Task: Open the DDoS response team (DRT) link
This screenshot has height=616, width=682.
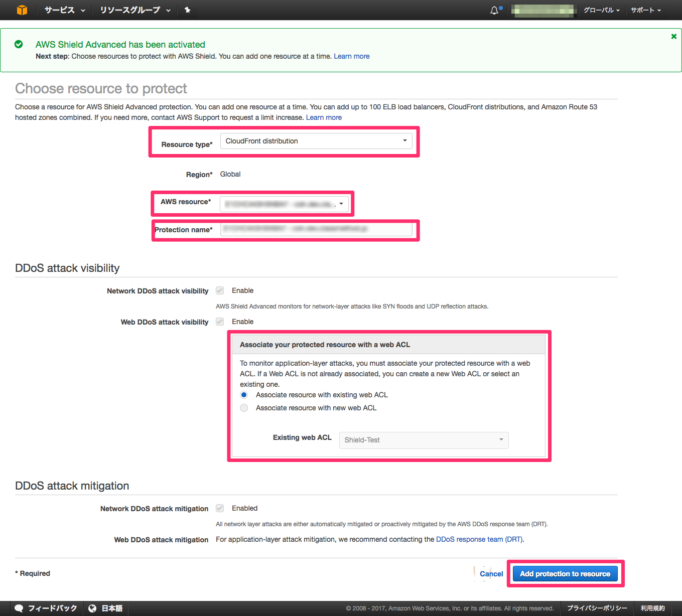Action: (479, 539)
